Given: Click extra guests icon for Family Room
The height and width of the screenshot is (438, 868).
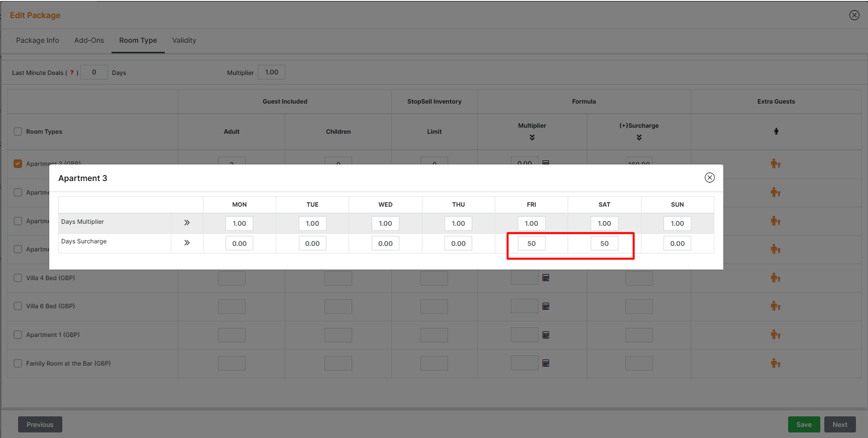Looking at the screenshot, I should (776, 363).
